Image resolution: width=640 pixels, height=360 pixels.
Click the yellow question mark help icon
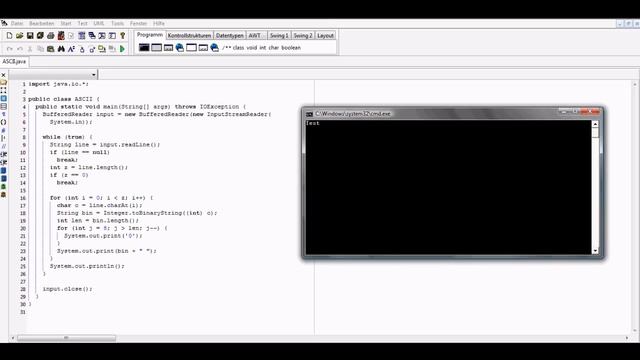click(122, 36)
